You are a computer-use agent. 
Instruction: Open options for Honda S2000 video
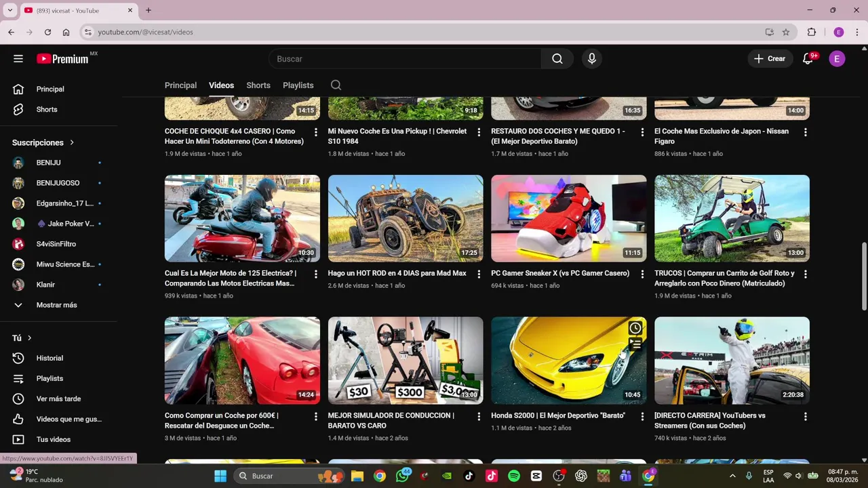click(642, 417)
